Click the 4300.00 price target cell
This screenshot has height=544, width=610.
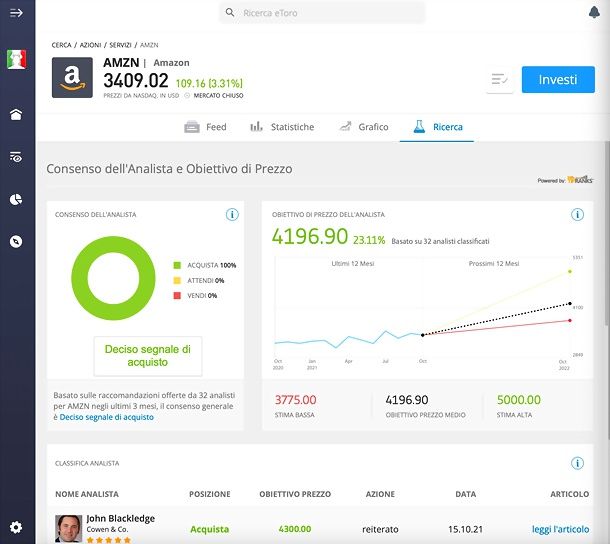(x=295, y=529)
